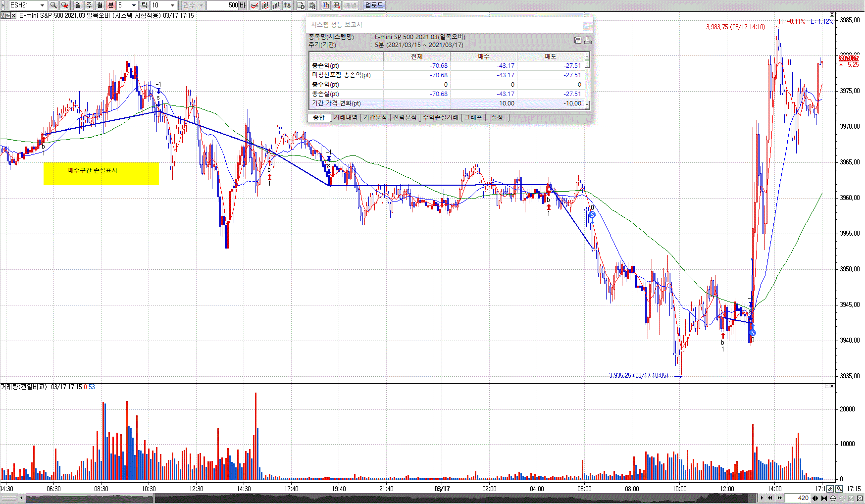This screenshot has width=865, height=504.
Task: Click the line chart type toolbar icon
Action: (254, 5)
